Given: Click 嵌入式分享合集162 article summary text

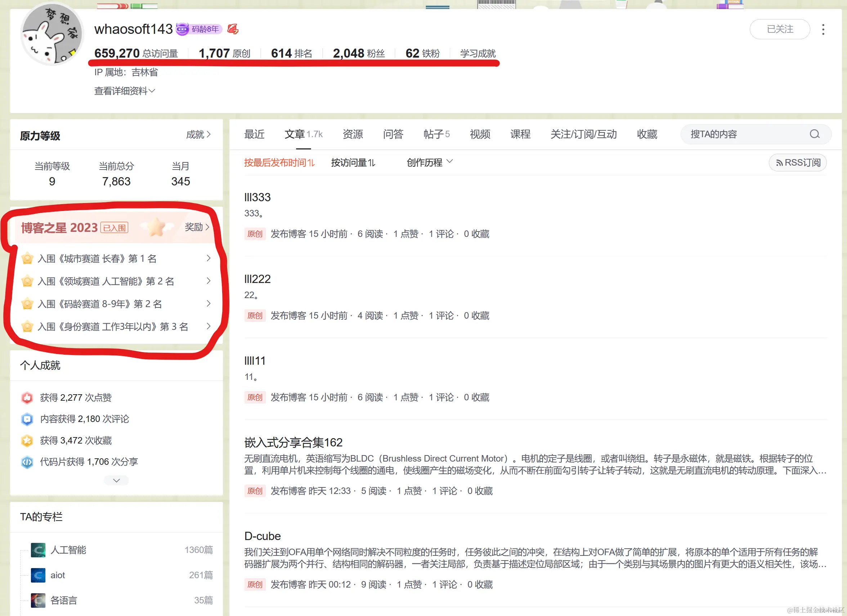Looking at the screenshot, I should tap(535, 464).
